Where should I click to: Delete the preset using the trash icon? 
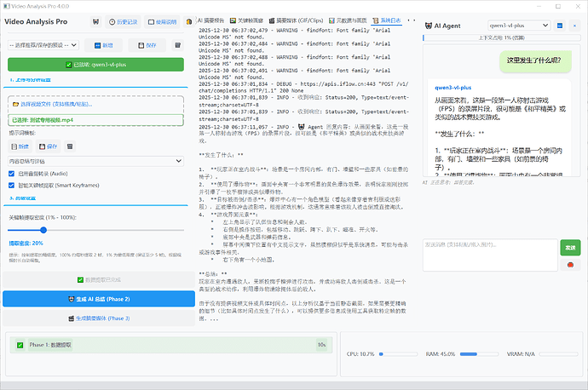pos(178,45)
